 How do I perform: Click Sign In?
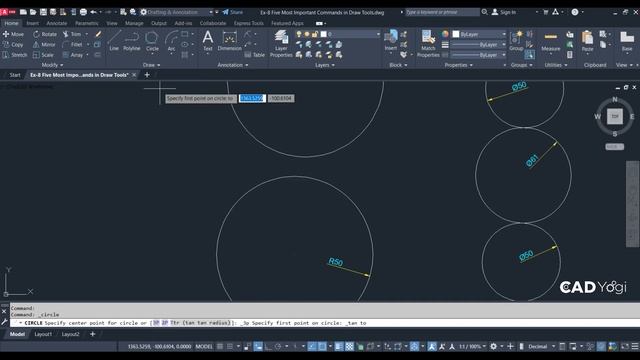pos(504,12)
